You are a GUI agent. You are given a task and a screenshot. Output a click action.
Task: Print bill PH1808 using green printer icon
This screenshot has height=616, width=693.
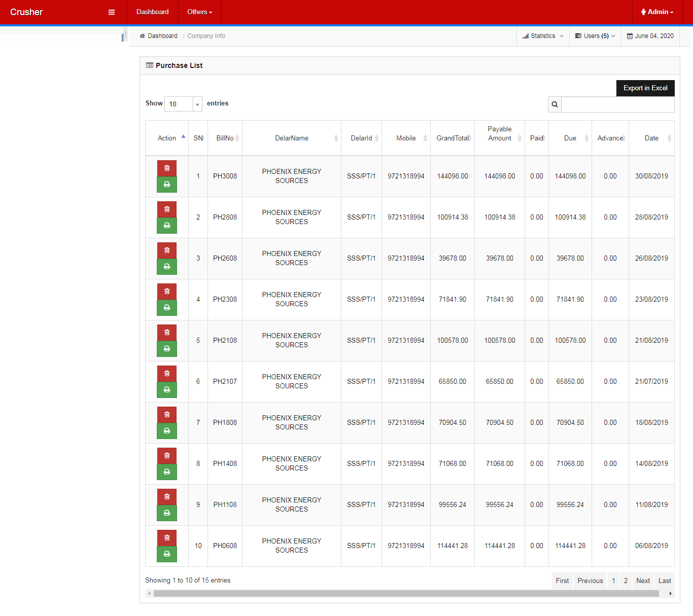(167, 431)
